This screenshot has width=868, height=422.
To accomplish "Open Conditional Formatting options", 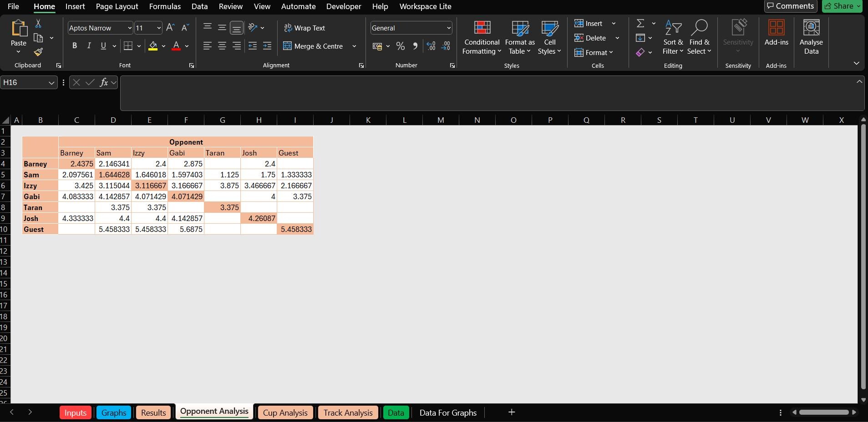I will [x=481, y=38].
